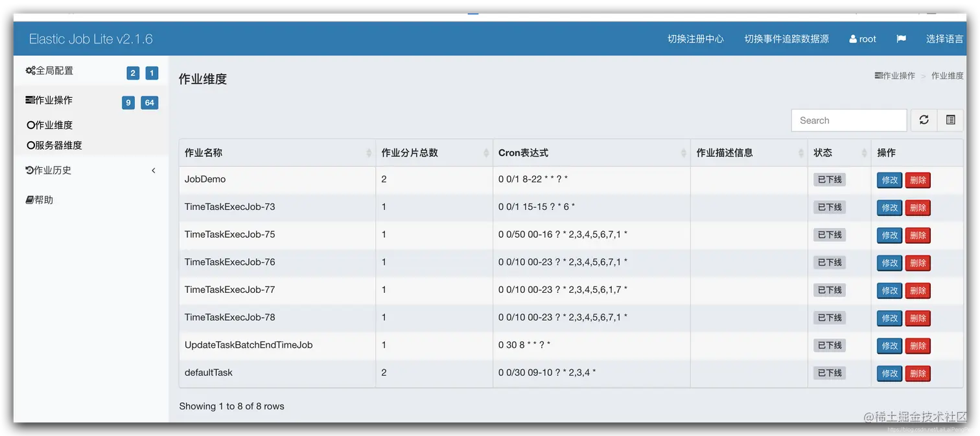Click the 作业维度 breadcrumb item
The width and height of the screenshot is (980, 436).
[947, 76]
